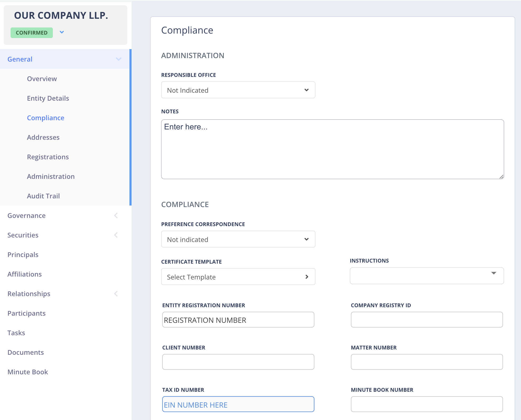Viewport: 521px width, 420px height.
Task: Click the Select Template chooser
Action: click(238, 277)
